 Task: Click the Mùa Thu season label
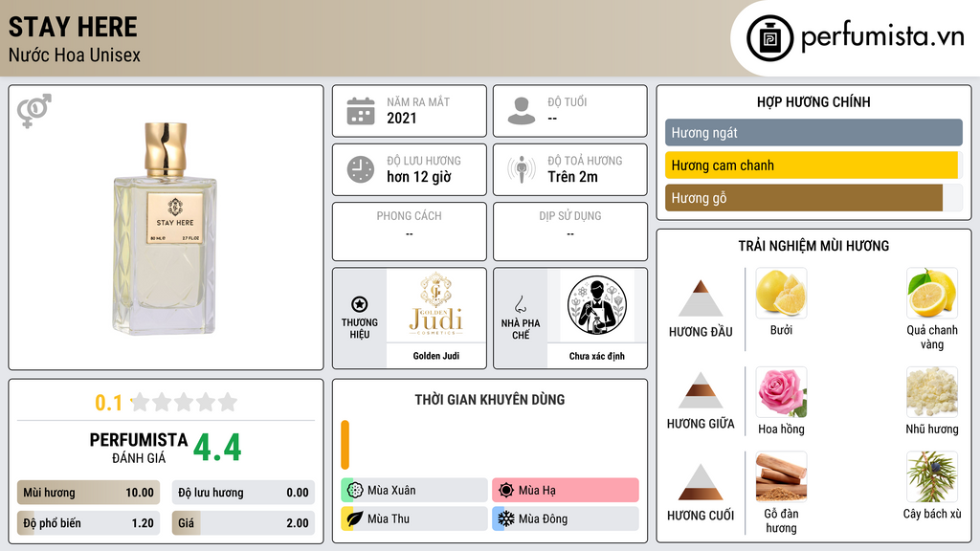(389, 518)
